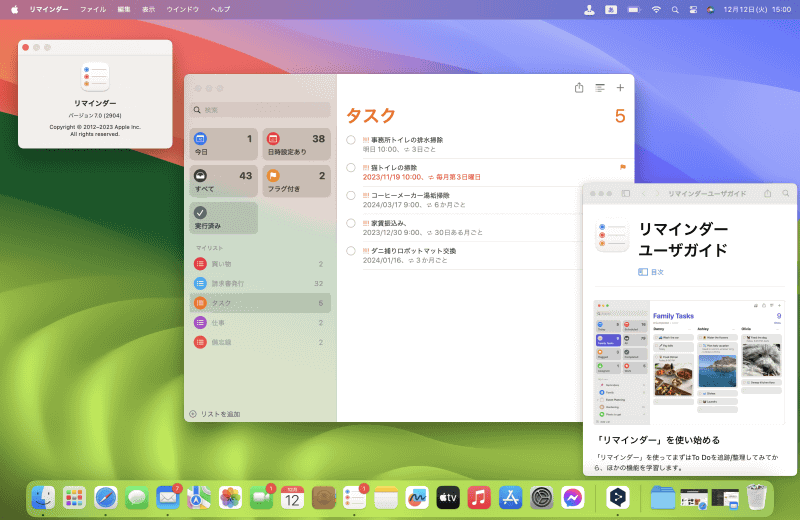Select タスク list in sidebar
This screenshot has width=800, height=520.
pos(260,303)
